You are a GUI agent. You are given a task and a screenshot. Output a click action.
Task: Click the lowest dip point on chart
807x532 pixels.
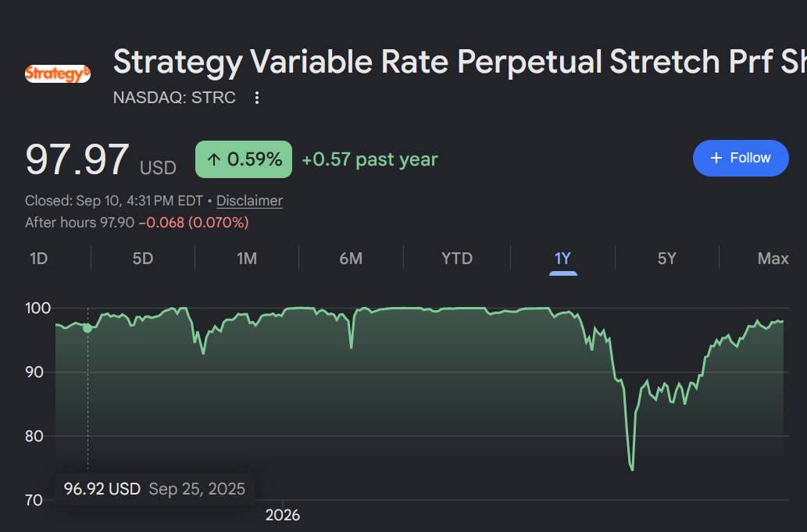pyautogui.click(x=632, y=469)
